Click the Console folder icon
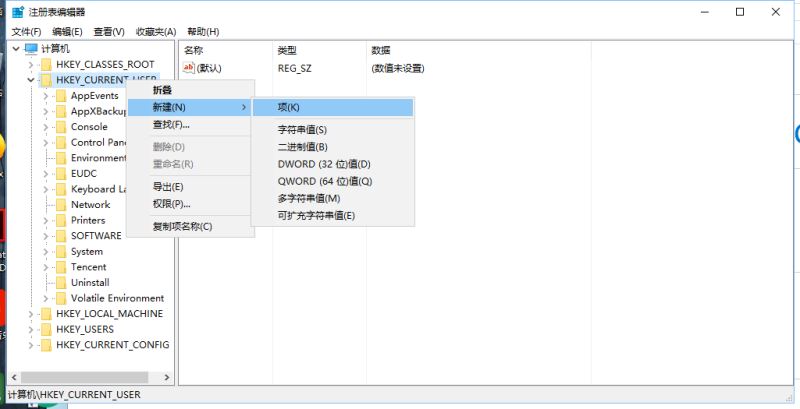The width and height of the screenshot is (800, 409). (61, 127)
